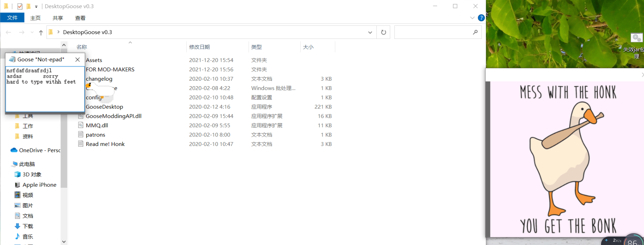Image resolution: width=644 pixels, height=245 pixels.
Task: Open quick access toolbar customize dropdown
Action: point(36,7)
